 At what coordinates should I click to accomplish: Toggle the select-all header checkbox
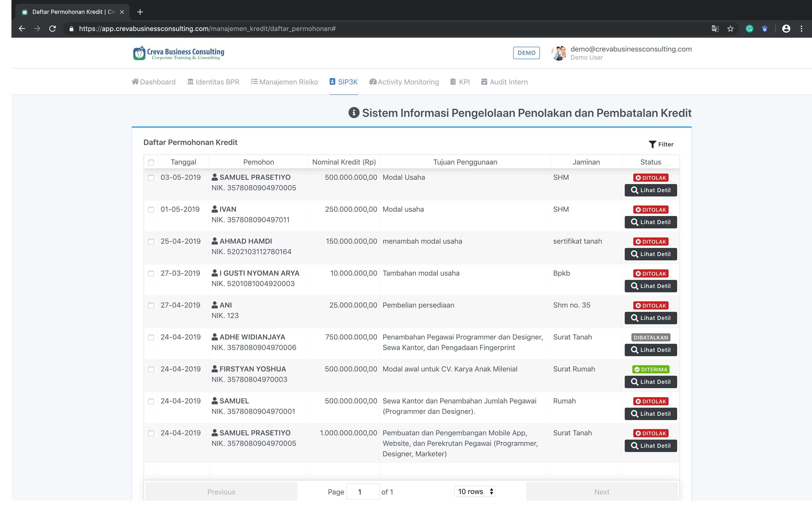pos(151,163)
